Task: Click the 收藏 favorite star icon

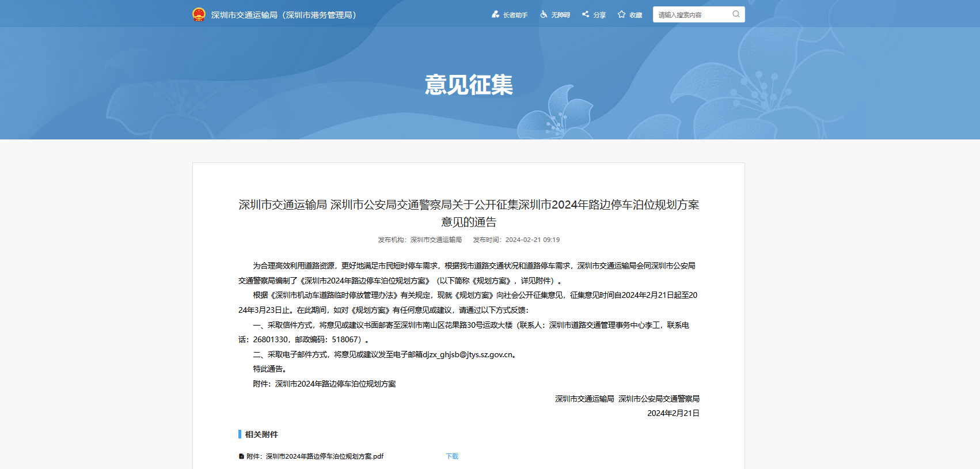Action: pos(622,14)
